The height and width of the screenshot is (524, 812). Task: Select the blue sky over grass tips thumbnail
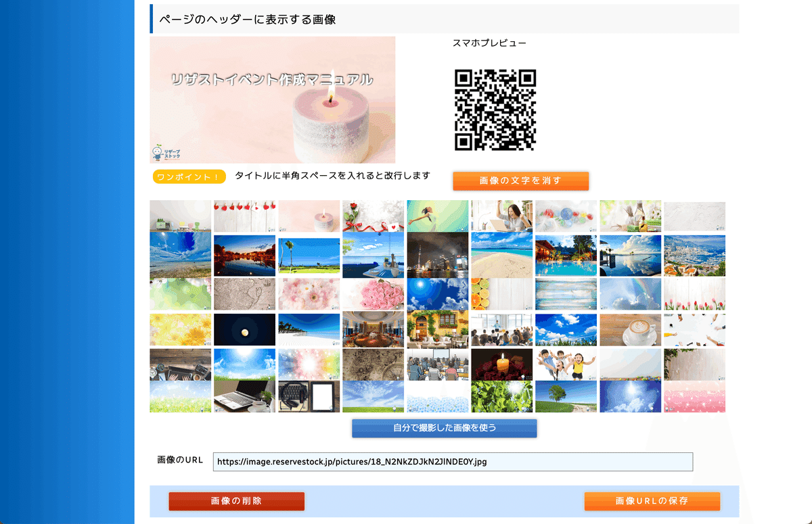(x=566, y=329)
